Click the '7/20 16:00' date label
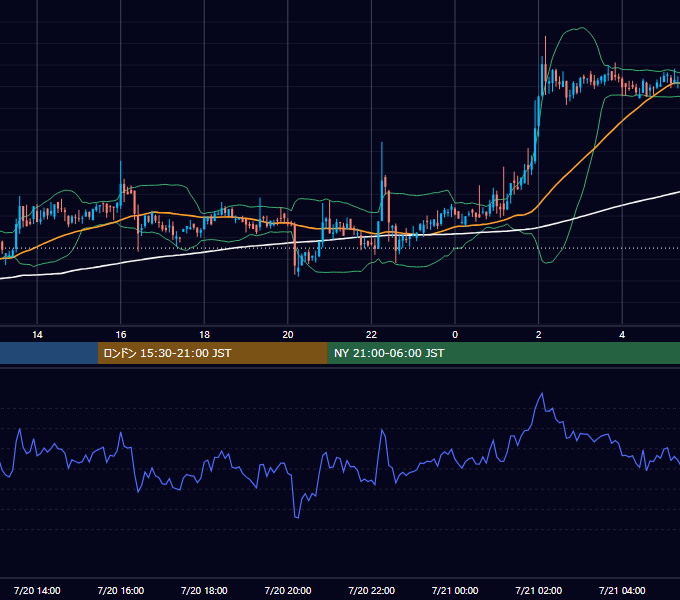 pyautogui.click(x=121, y=590)
